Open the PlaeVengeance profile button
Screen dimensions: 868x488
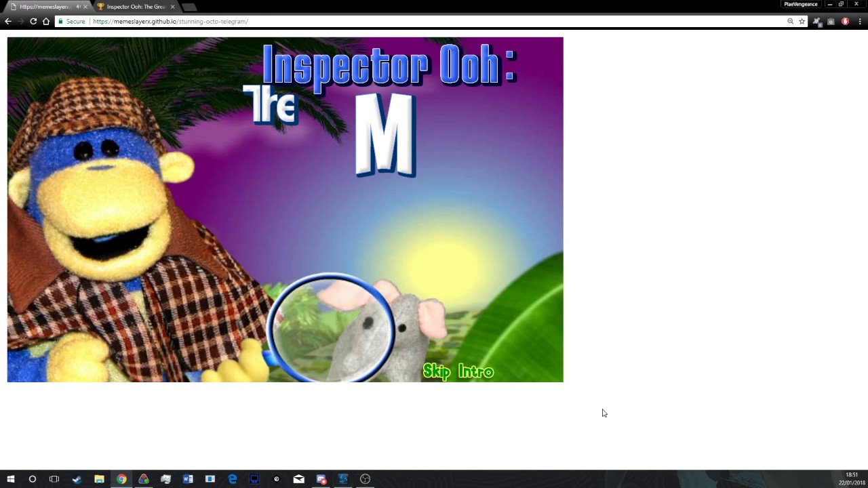tap(801, 4)
